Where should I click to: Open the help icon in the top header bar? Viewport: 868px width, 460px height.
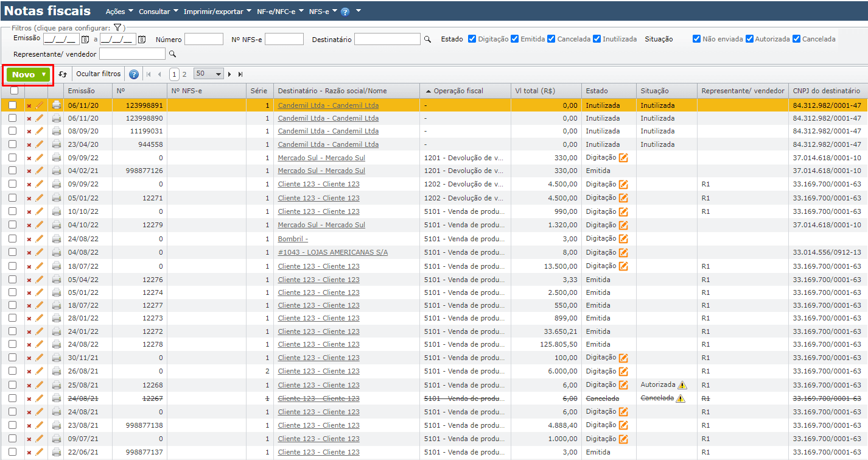[345, 12]
